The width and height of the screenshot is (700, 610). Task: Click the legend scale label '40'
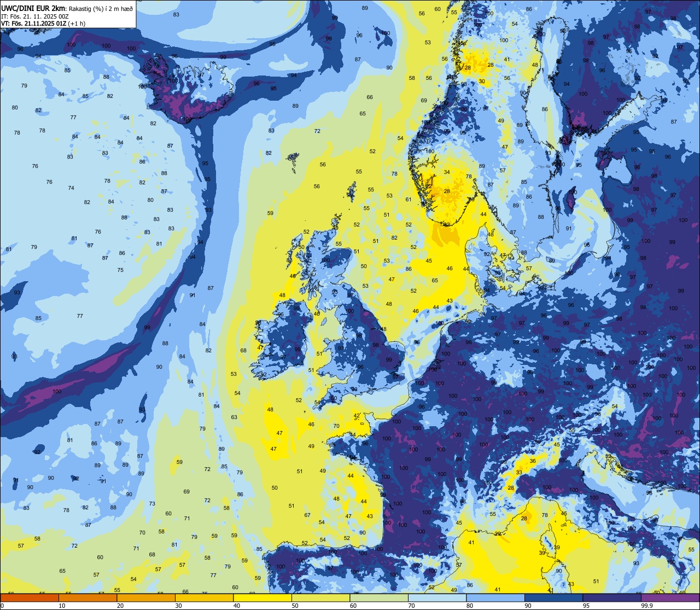[x=237, y=606]
